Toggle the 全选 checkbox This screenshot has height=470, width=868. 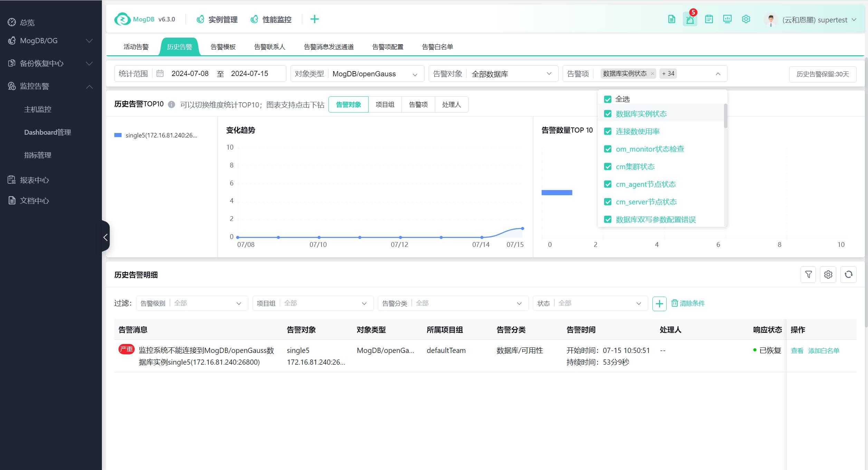click(x=608, y=99)
